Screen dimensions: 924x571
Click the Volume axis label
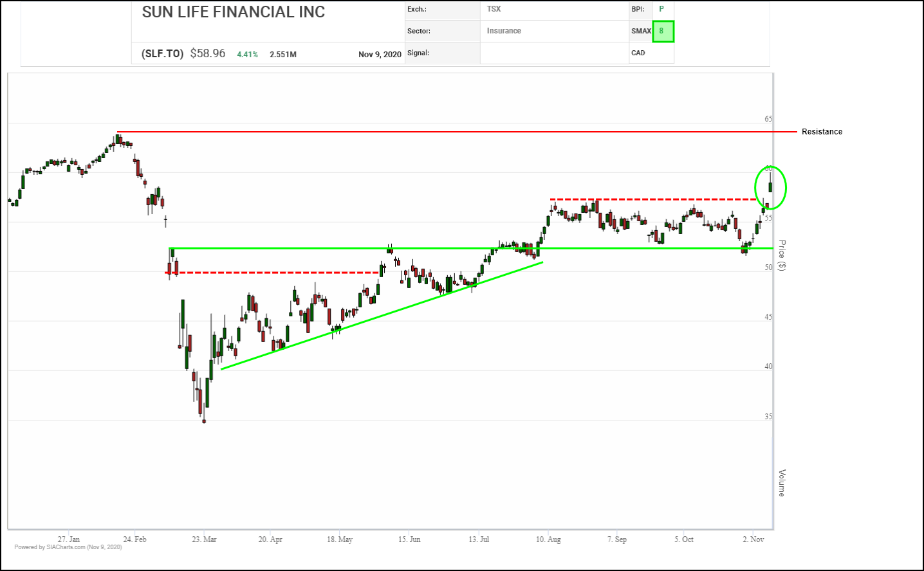782,483
